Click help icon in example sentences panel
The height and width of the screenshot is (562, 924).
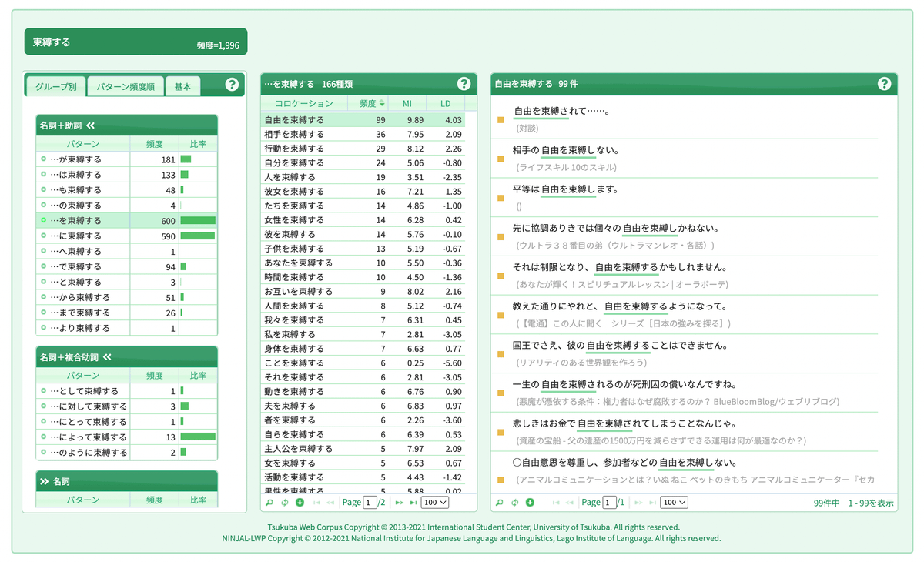point(884,84)
